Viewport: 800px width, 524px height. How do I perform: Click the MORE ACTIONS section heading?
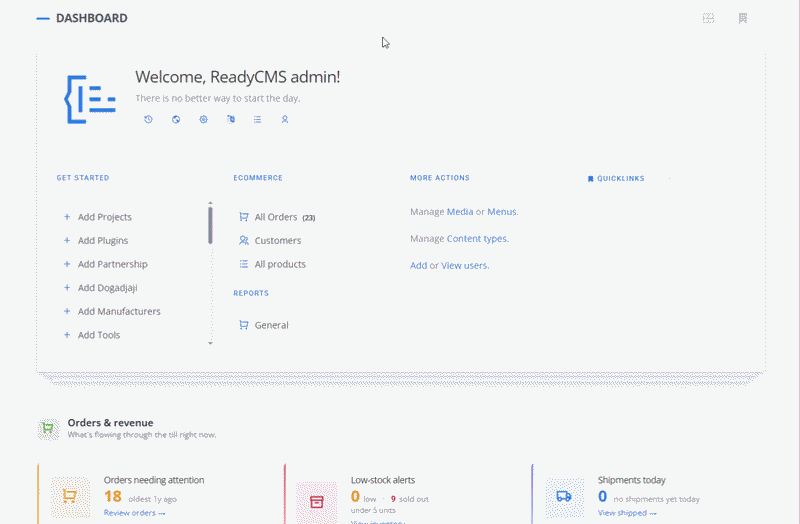(x=440, y=178)
